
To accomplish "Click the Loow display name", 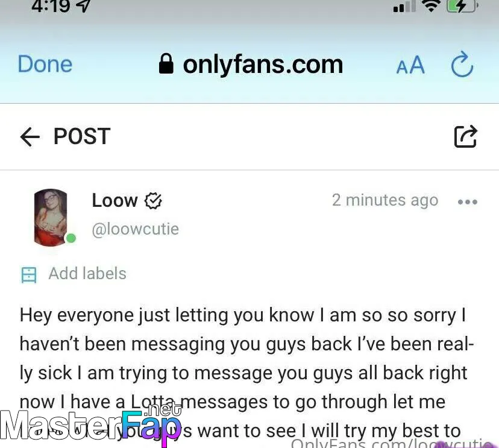I will click(115, 201).
